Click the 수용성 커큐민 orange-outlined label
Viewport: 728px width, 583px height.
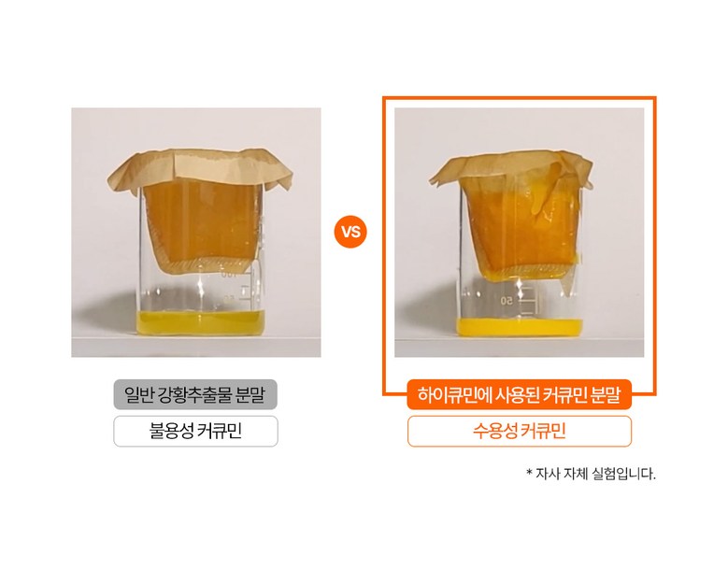click(520, 432)
